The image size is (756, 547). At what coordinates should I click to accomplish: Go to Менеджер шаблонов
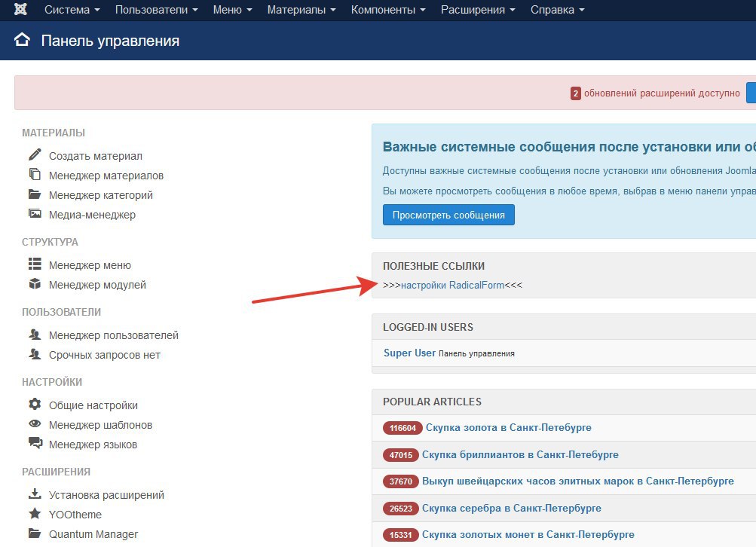click(x=100, y=425)
